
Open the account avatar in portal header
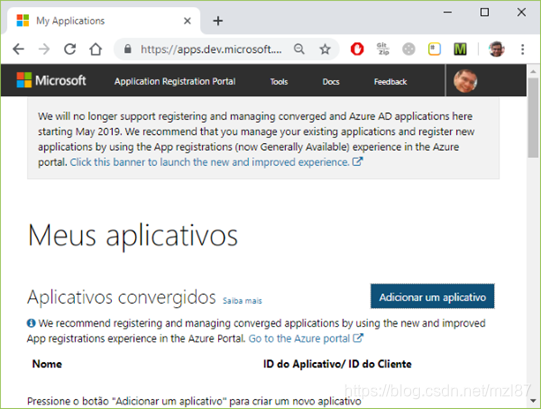coord(465,81)
